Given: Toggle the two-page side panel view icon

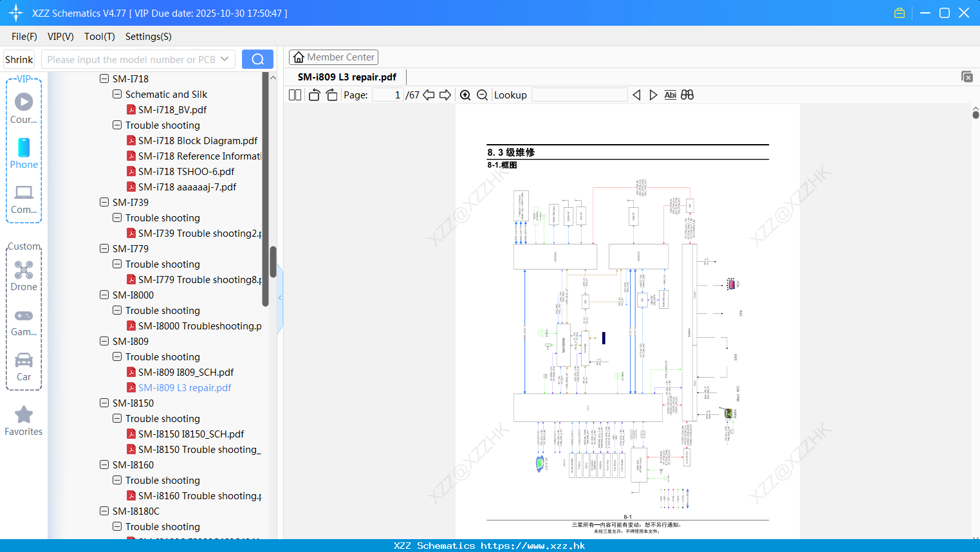Looking at the screenshot, I should 295,95.
